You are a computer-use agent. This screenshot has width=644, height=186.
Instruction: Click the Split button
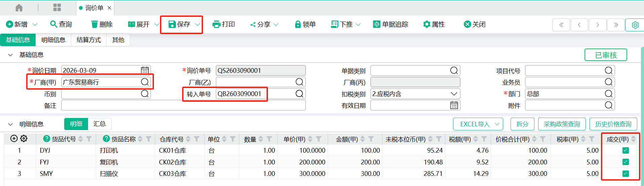point(522,124)
